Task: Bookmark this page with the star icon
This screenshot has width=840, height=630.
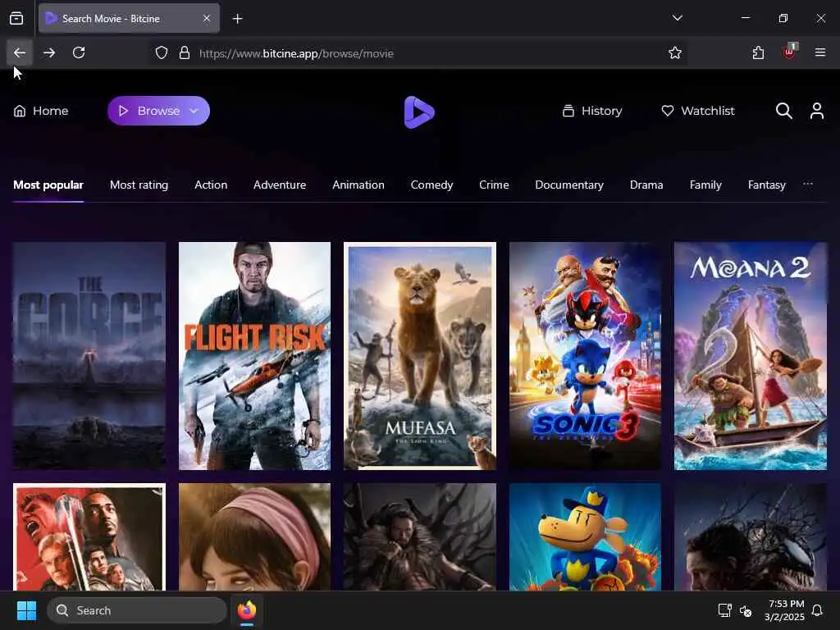Action: (675, 53)
